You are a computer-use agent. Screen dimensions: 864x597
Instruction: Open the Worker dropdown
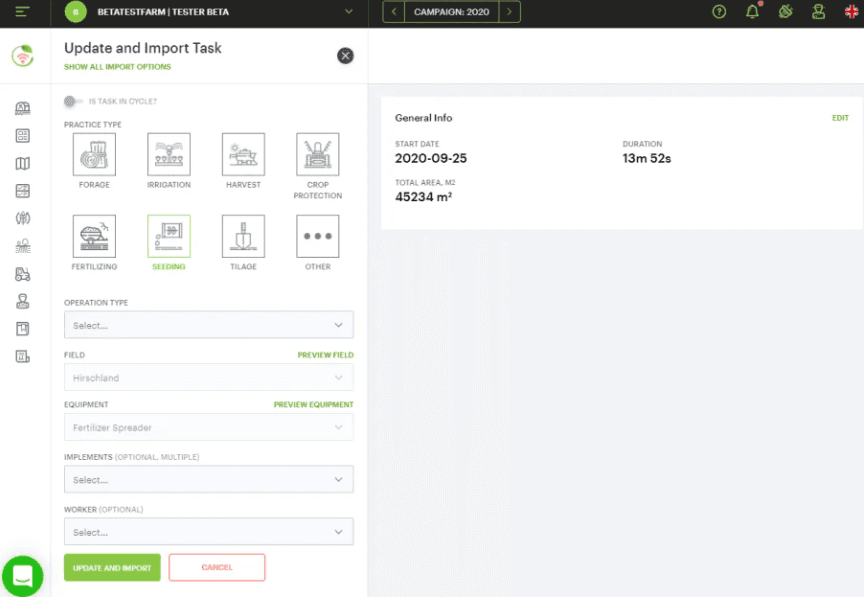(209, 532)
